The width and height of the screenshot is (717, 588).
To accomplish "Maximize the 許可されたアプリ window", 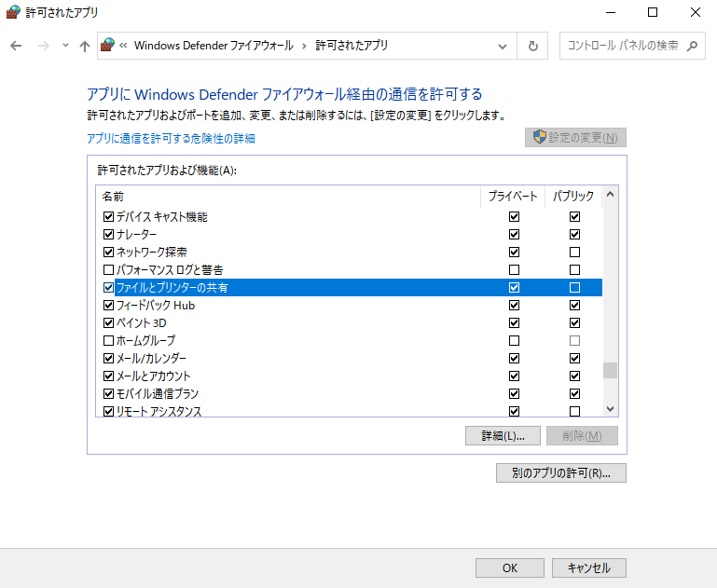I will 653,12.
